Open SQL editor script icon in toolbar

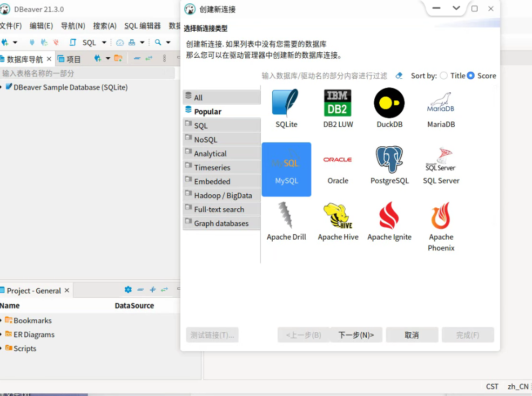[x=72, y=43]
